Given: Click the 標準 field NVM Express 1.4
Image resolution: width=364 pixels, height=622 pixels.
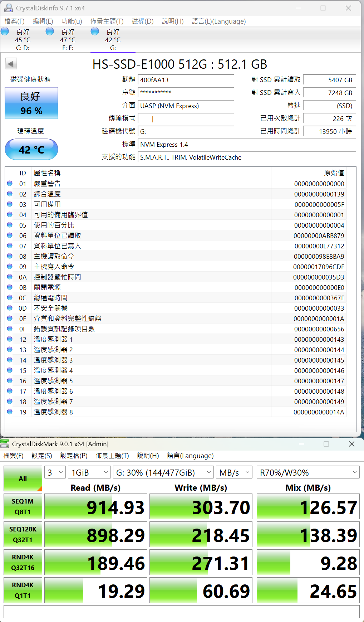Looking at the screenshot, I should (x=247, y=144).
